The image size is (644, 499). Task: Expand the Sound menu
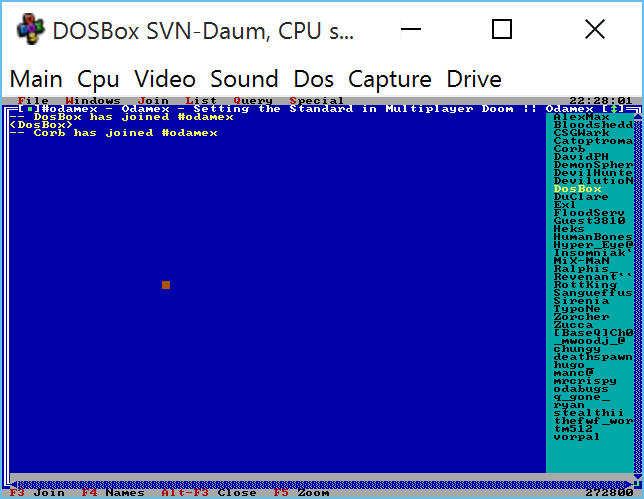244,79
